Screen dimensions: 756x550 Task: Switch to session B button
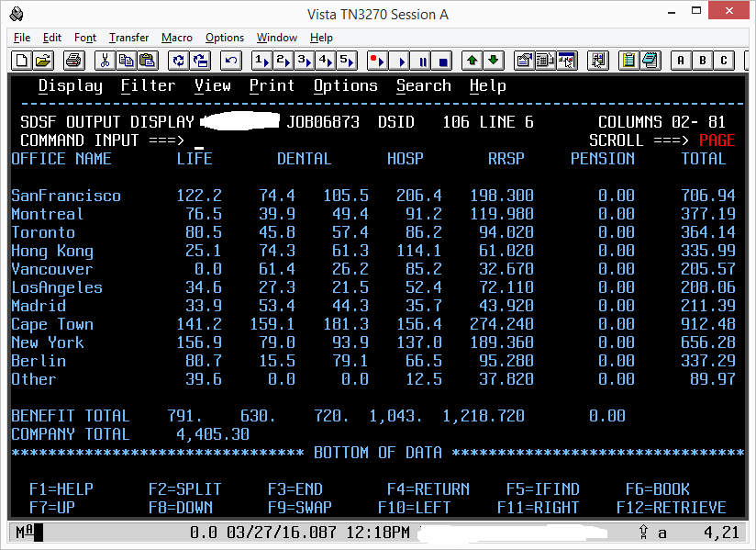703,61
